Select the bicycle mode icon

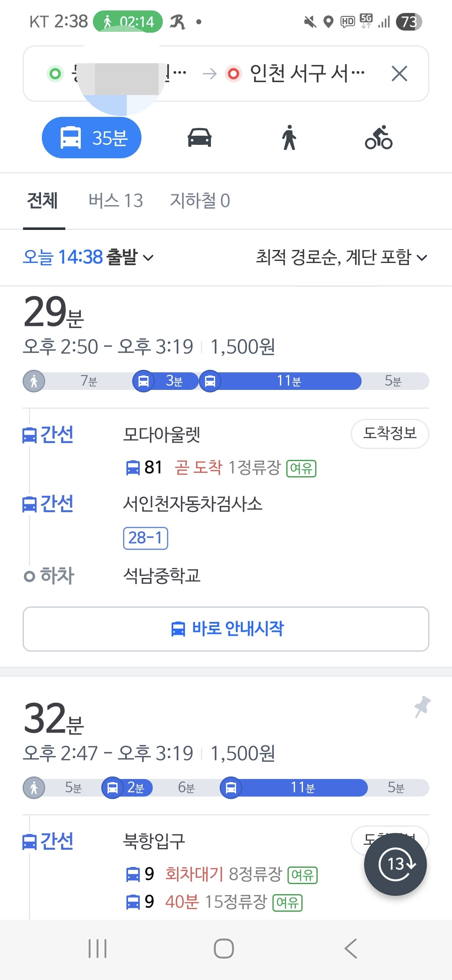[379, 137]
